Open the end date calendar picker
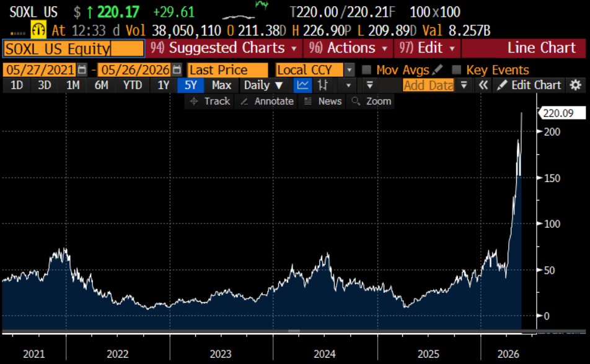This screenshot has height=364, width=590. point(177,69)
